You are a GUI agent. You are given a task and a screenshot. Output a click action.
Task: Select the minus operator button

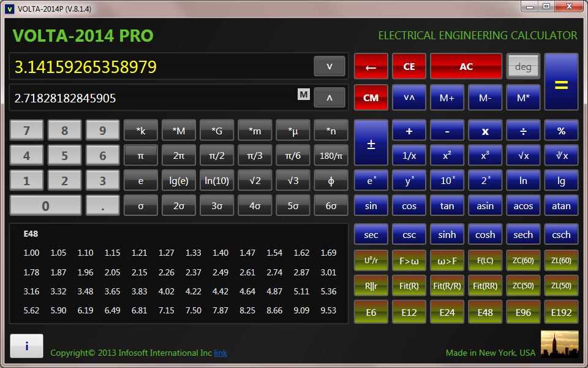447,130
